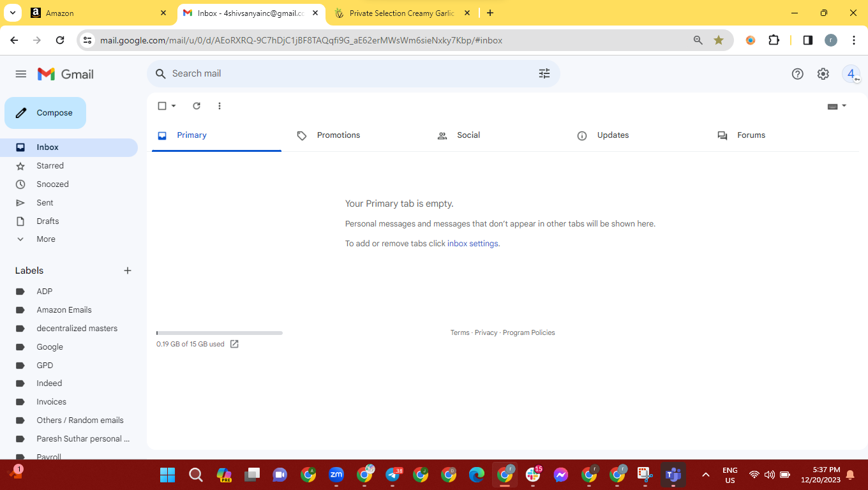Open Chrome extensions puzzle icon
This screenshot has height=490, width=868.
(x=774, y=40)
